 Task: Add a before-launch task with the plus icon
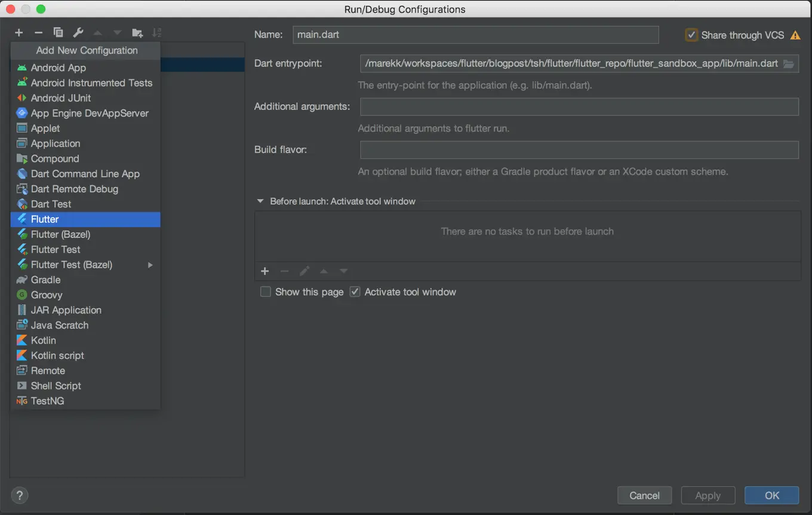coord(264,271)
